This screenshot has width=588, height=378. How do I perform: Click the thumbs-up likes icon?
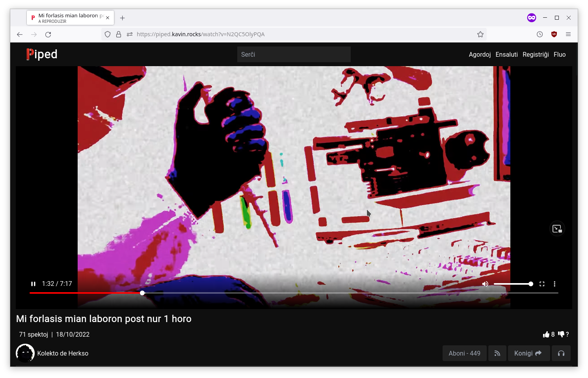(x=546, y=334)
